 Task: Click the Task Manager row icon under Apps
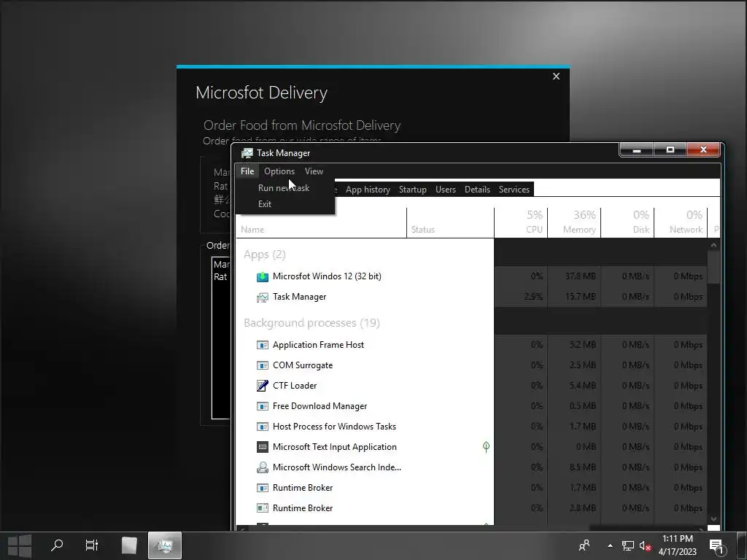pyautogui.click(x=263, y=297)
